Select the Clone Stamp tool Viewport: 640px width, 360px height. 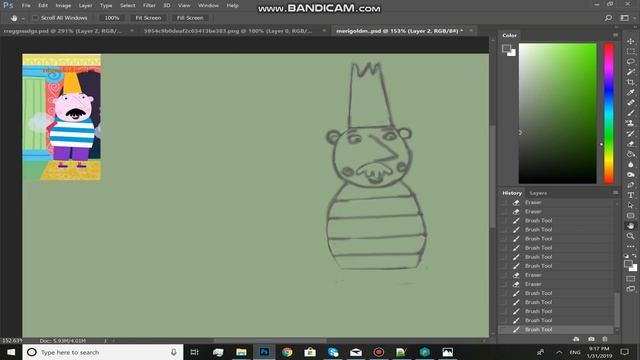click(x=631, y=123)
